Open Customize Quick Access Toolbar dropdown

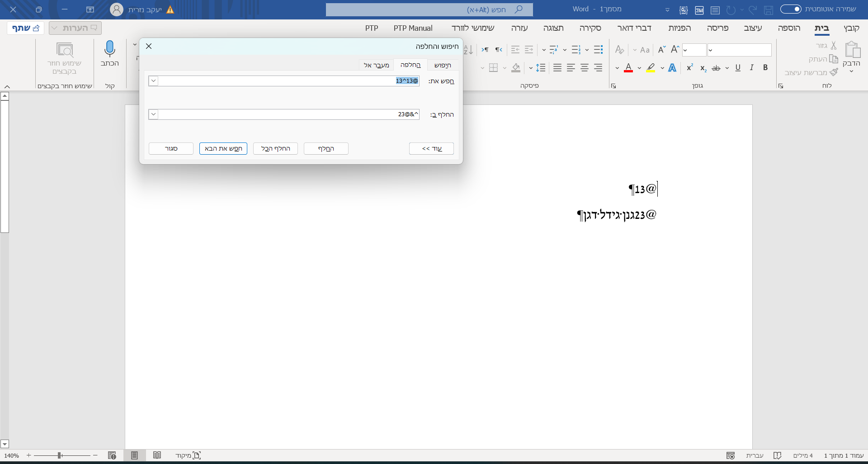coord(667,9)
